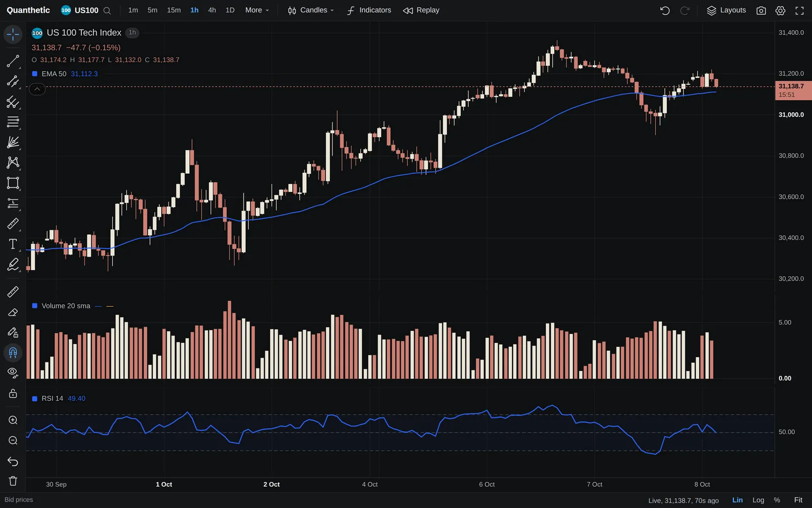812x508 pixels.
Task: Click the EMA 50 legend color square
Action: [x=35, y=74]
